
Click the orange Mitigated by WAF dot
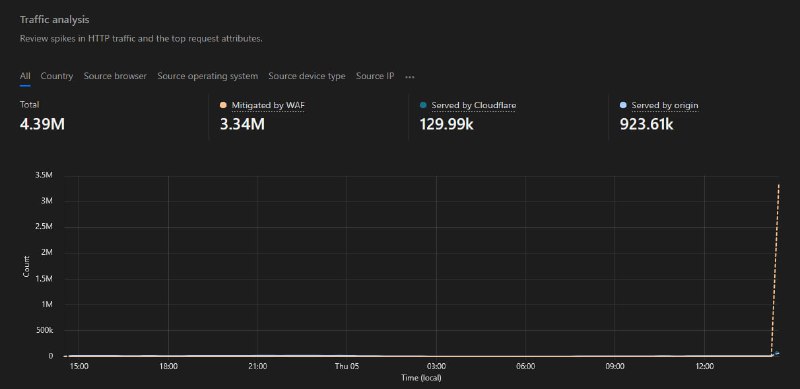click(x=223, y=105)
